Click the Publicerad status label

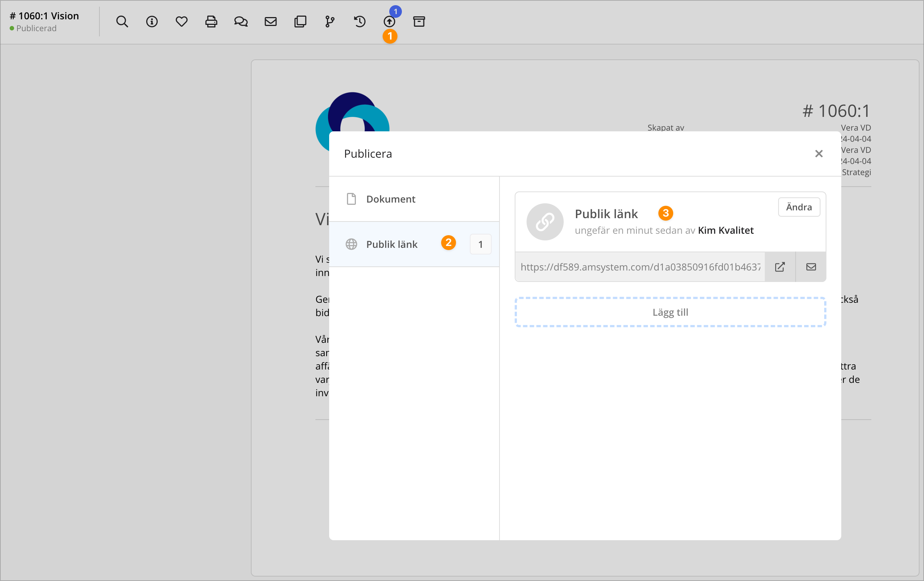pyautogui.click(x=36, y=29)
